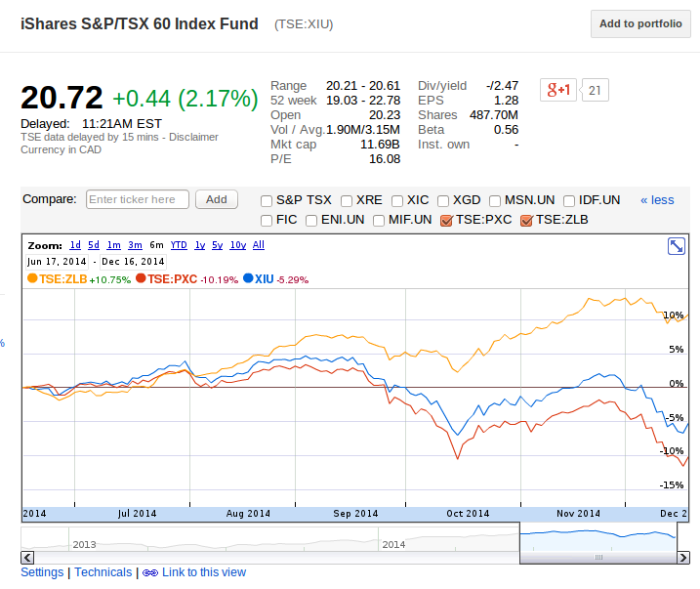Image resolution: width=700 pixels, height=589 pixels.
Task: Click the Nov 2014 axis label
Action: (578, 514)
